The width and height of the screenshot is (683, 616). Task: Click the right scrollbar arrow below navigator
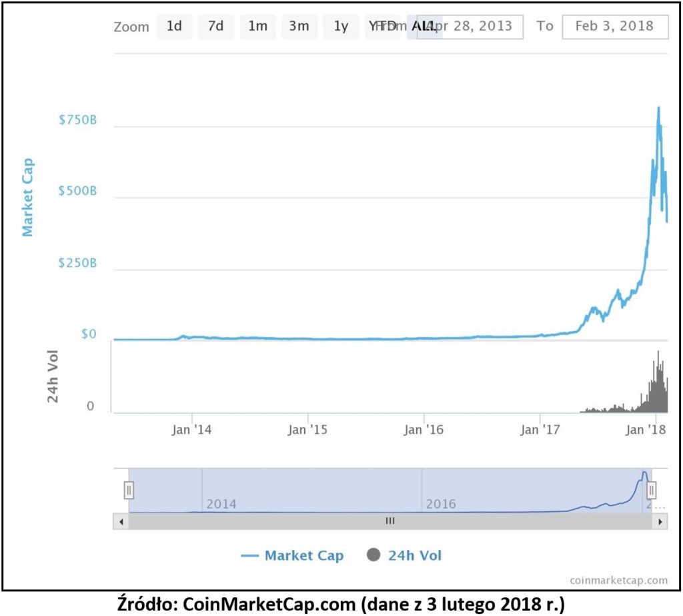[x=660, y=521]
